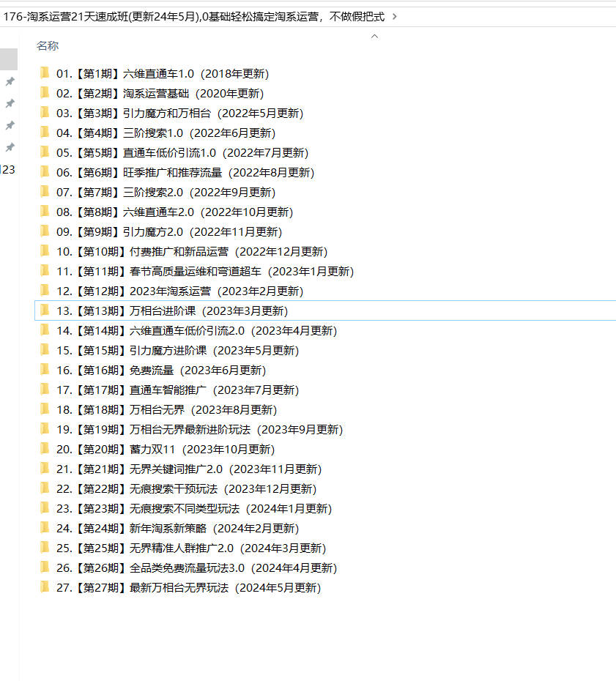This screenshot has width=616, height=681.
Task: Click folder icon of 08.【第8期】六维直通车2.0
Action: pos(45,211)
